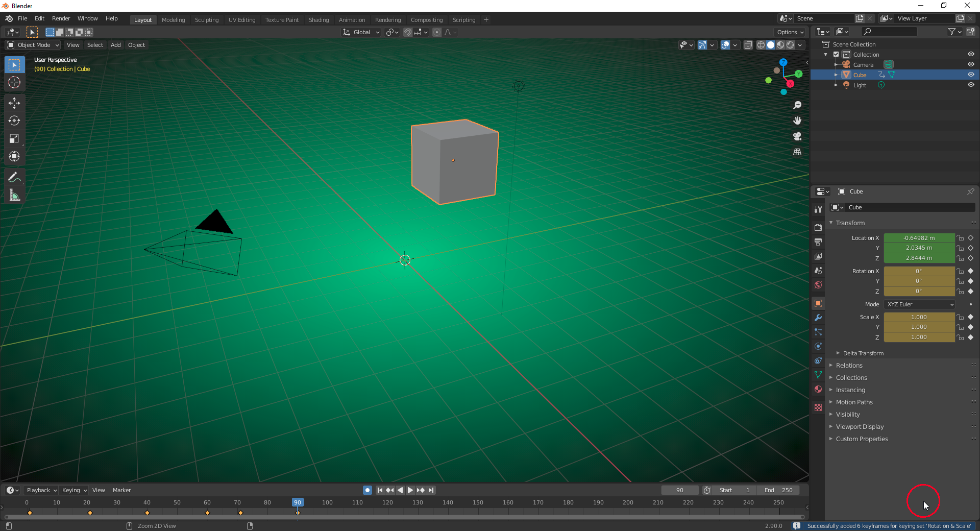Activate the Rotate tool
Screen dimensions: 980x531
14,121
